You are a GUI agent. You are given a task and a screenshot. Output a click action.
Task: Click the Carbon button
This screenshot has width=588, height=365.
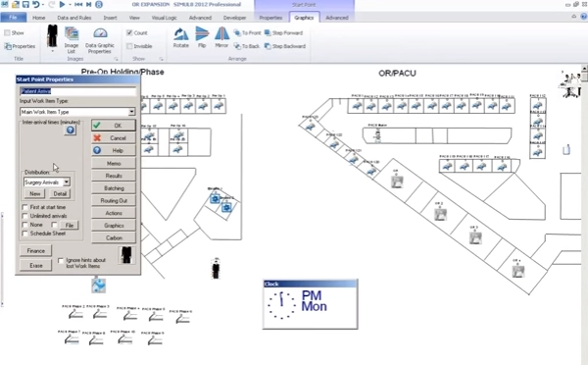[x=114, y=237]
